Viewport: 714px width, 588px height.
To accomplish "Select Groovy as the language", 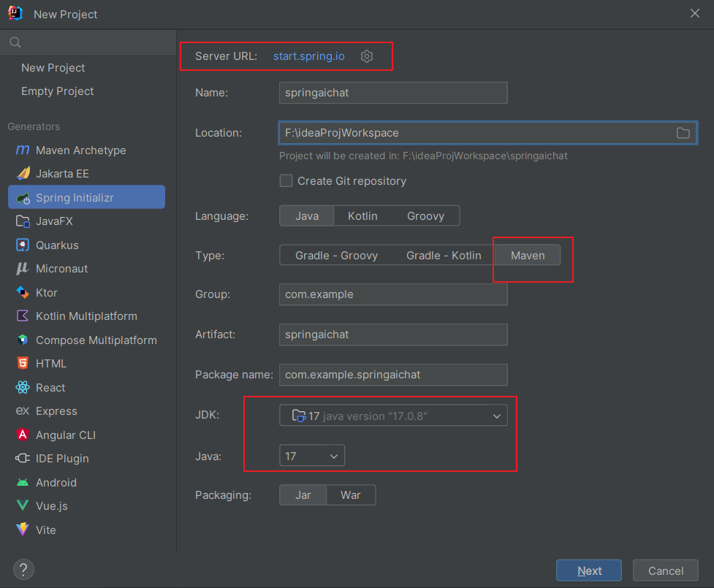I will (425, 215).
